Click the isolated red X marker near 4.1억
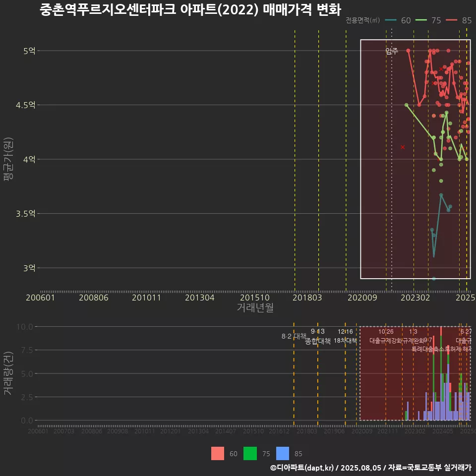Viewport: 476px width, 476px height. pos(403,147)
